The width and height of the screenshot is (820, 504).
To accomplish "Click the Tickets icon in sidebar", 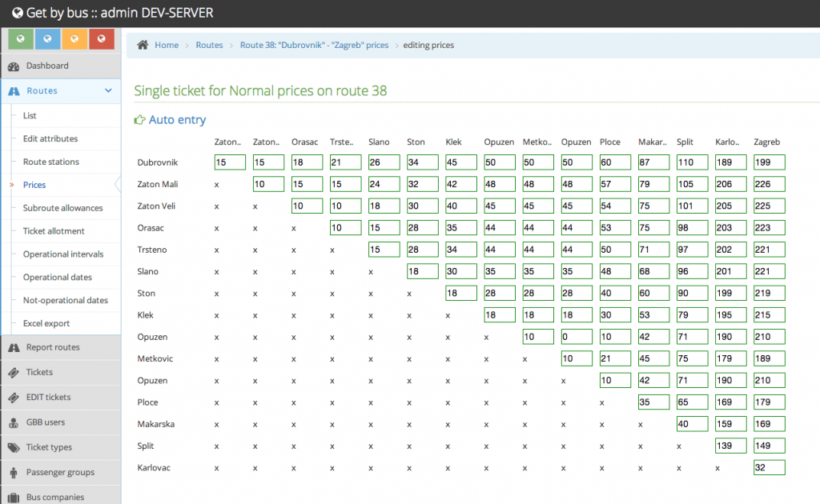I will coord(14,372).
